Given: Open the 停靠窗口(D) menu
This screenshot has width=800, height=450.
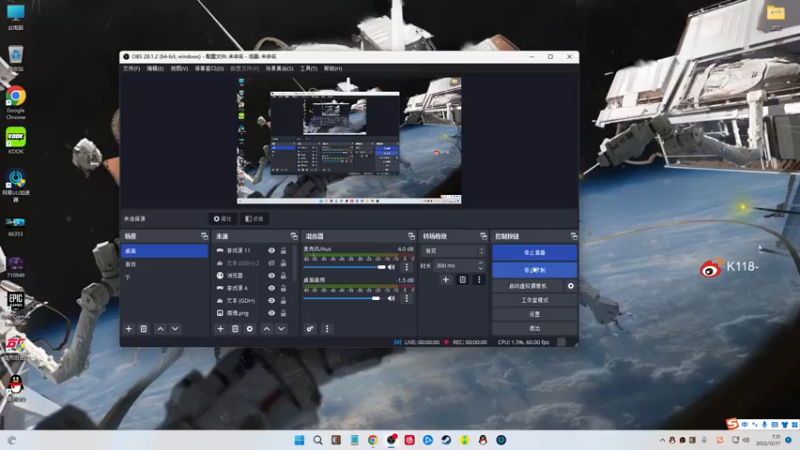Looking at the screenshot, I should point(209,69).
